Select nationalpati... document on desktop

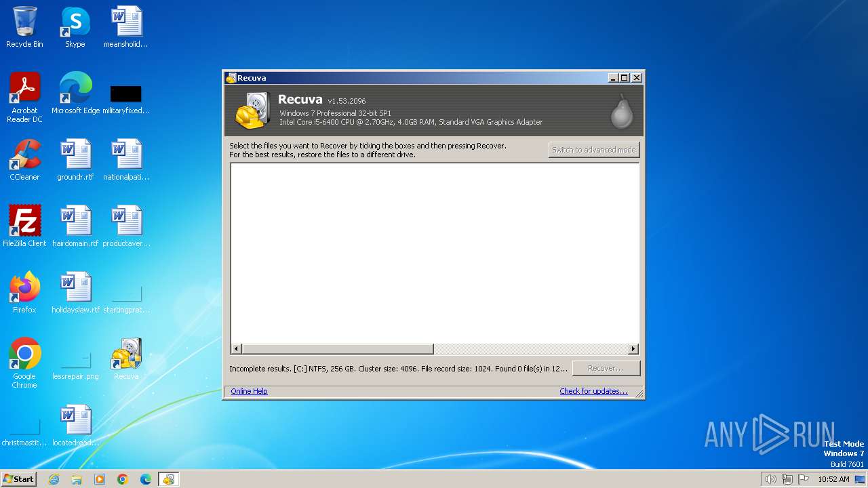coord(126,160)
